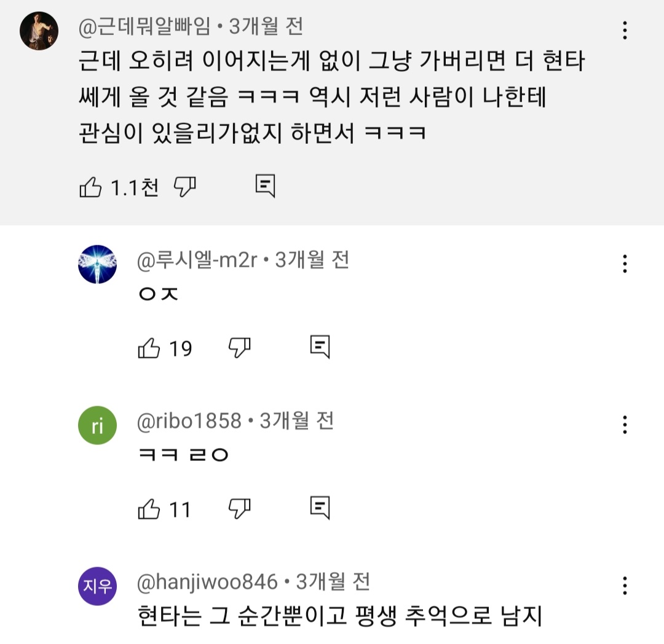Image resolution: width=664 pixels, height=644 pixels.
Task: Tap the green 'ri' avatar
Action: (98, 425)
